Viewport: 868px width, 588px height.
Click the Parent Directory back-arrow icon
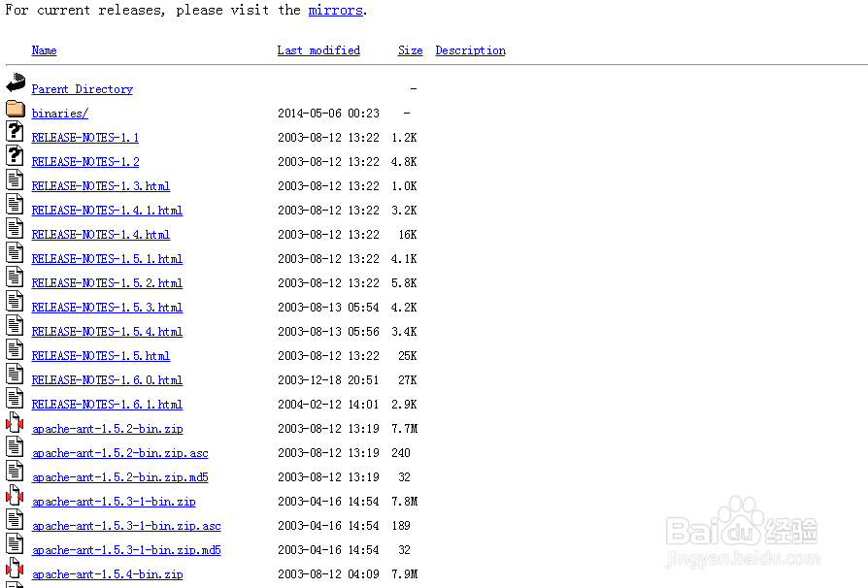coord(16,82)
